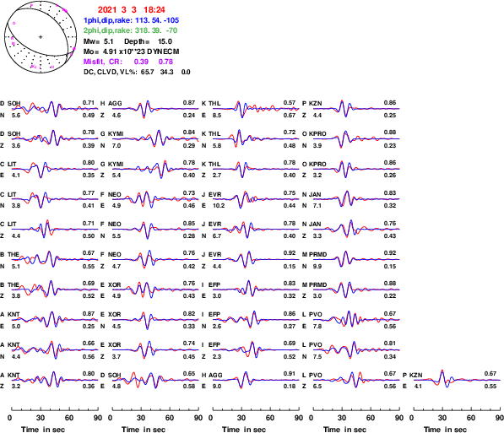Select the KNT Z-component waveform trace
Image resolution: width=504 pixels, height=433 pixels.
click(x=55, y=380)
